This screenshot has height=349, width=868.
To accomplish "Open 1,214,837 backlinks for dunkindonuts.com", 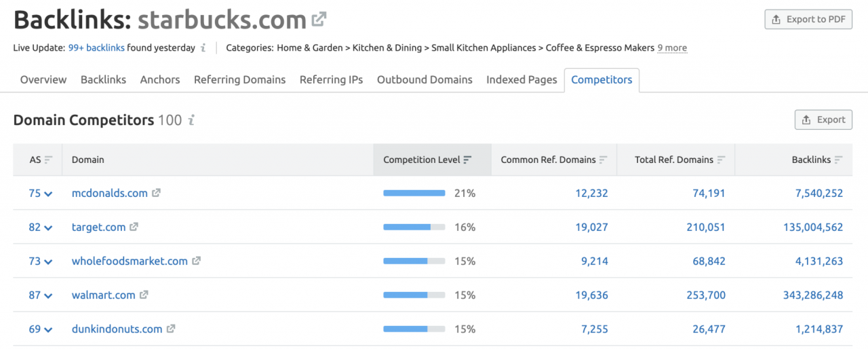I will (819, 329).
